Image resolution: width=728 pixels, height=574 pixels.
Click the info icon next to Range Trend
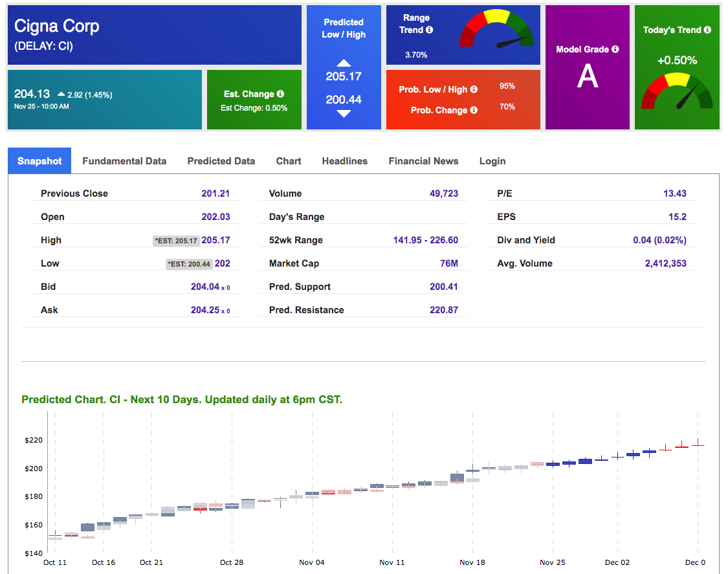point(430,30)
